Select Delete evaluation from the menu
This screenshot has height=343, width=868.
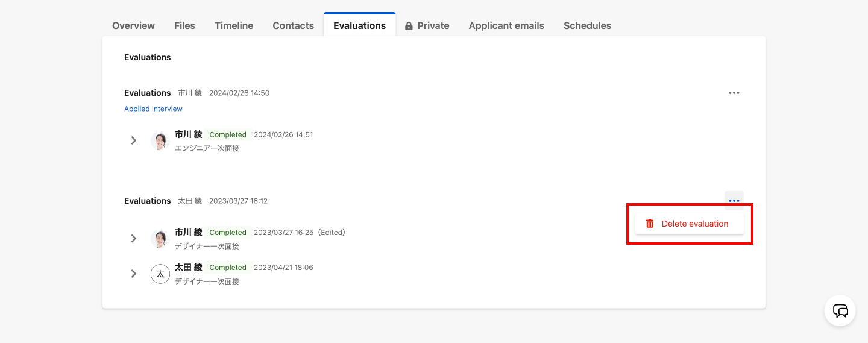point(694,224)
